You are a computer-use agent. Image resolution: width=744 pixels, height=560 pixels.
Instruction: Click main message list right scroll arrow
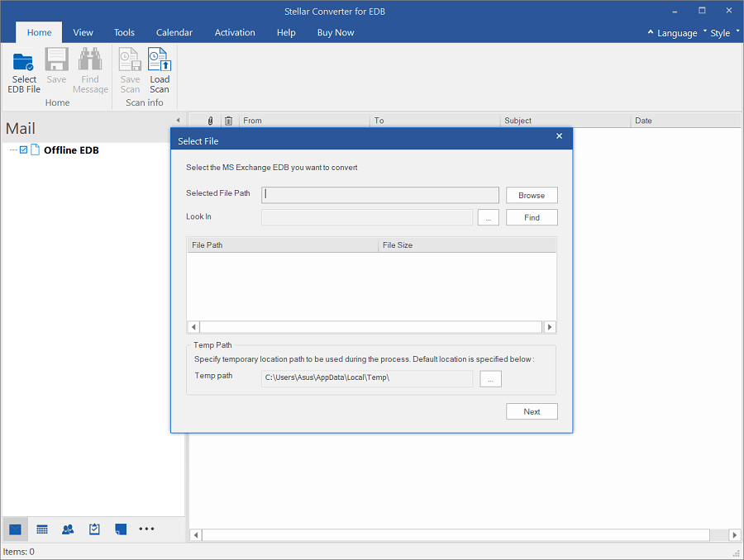[x=735, y=535]
